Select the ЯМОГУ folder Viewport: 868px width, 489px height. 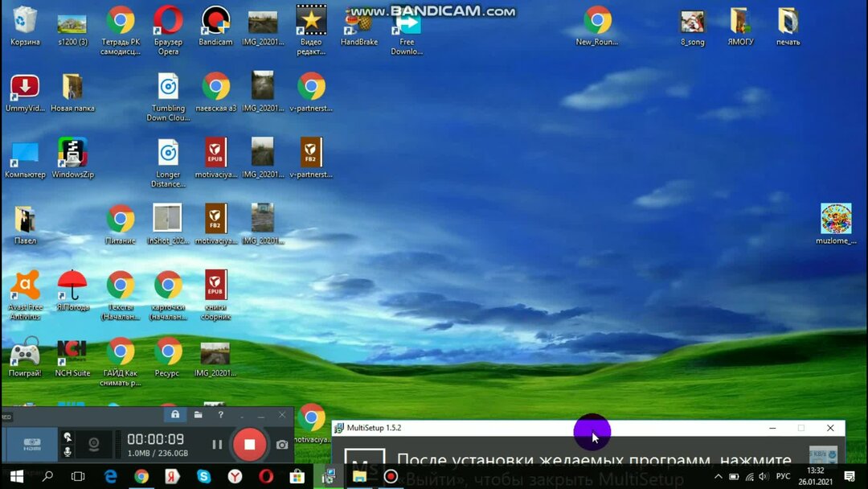click(x=741, y=27)
